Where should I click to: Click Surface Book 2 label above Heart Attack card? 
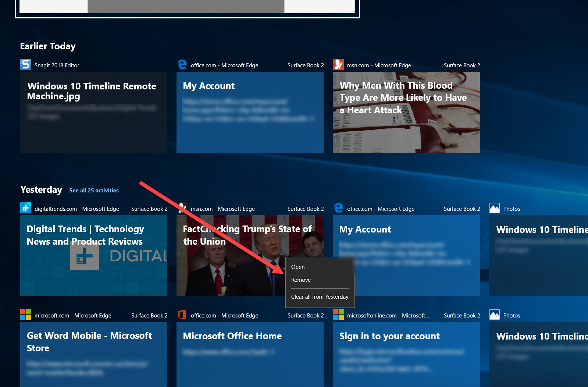pos(462,65)
